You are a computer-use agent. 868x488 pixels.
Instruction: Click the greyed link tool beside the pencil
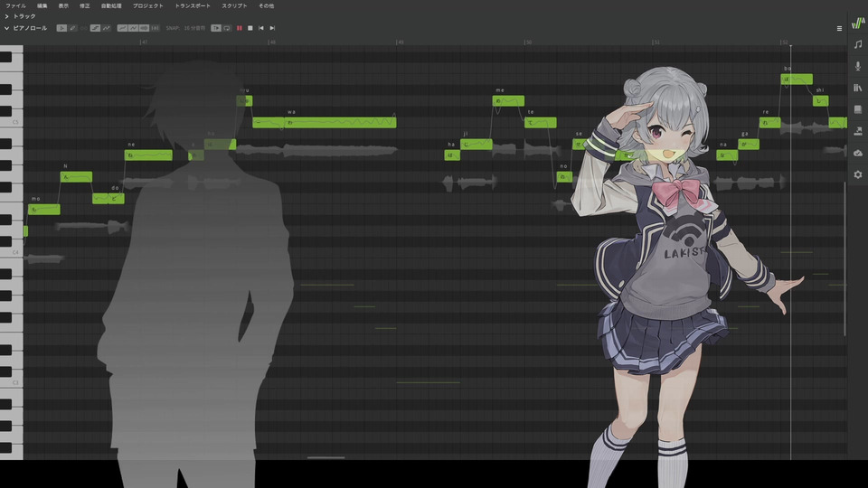click(83, 28)
